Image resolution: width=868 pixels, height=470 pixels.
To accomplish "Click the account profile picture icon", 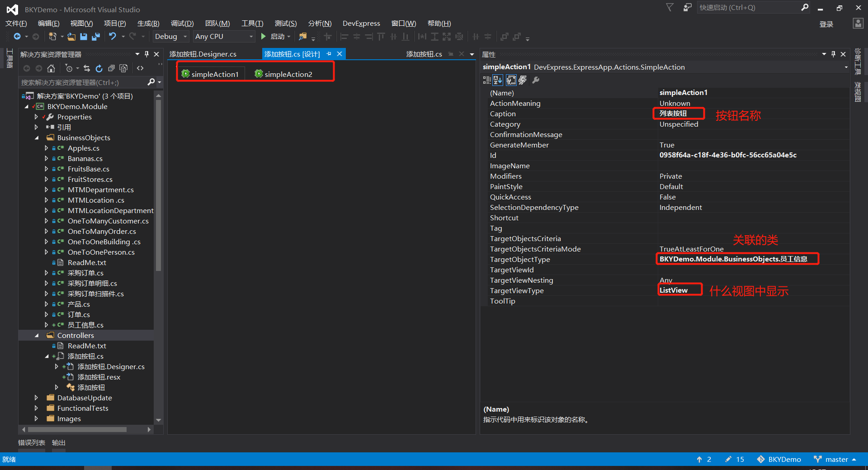I will coord(858,24).
